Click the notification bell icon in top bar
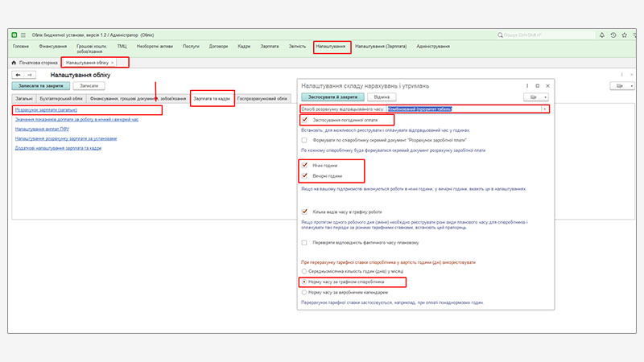This screenshot has width=644, height=362. tap(601, 35)
